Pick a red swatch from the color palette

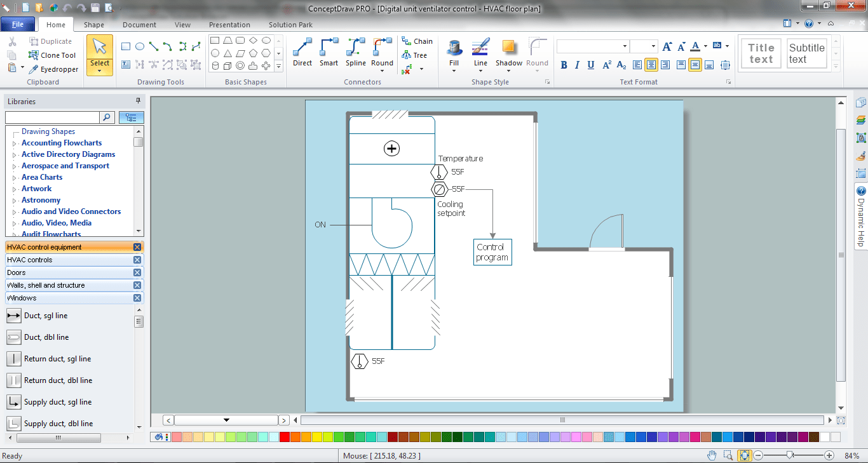[x=284, y=438]
